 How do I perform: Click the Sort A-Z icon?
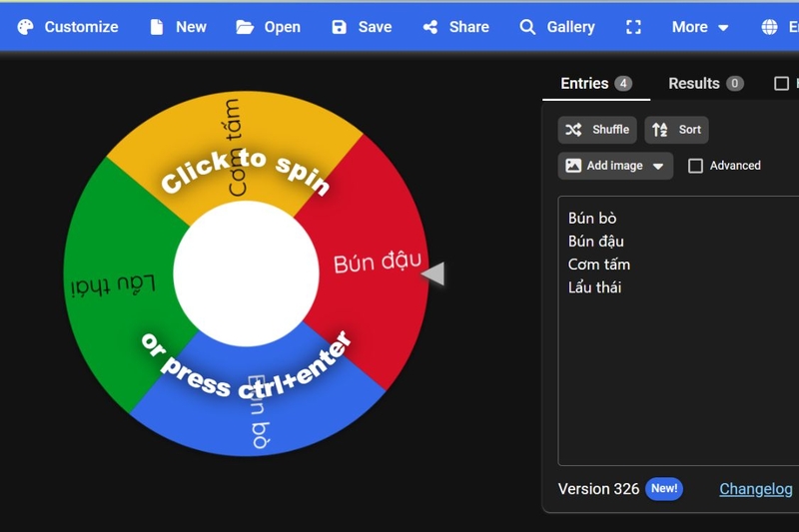click(660, 130)
